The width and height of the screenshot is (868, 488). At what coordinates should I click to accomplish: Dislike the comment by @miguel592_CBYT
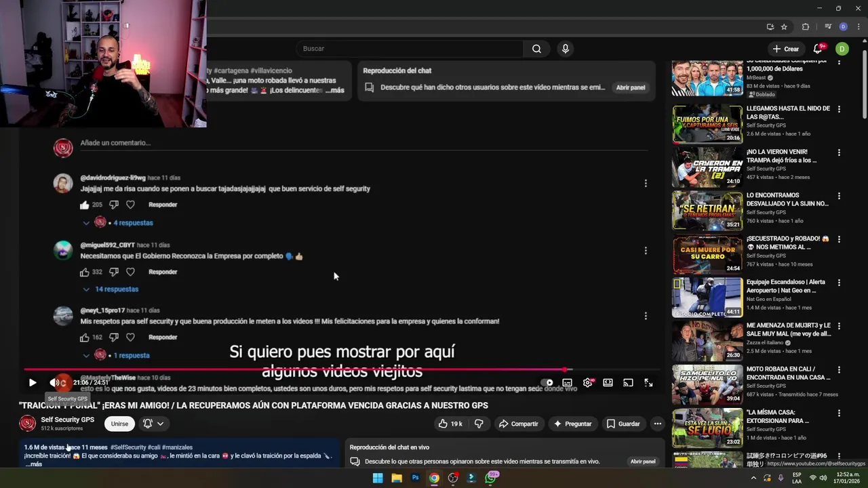(x=114, y=272)
